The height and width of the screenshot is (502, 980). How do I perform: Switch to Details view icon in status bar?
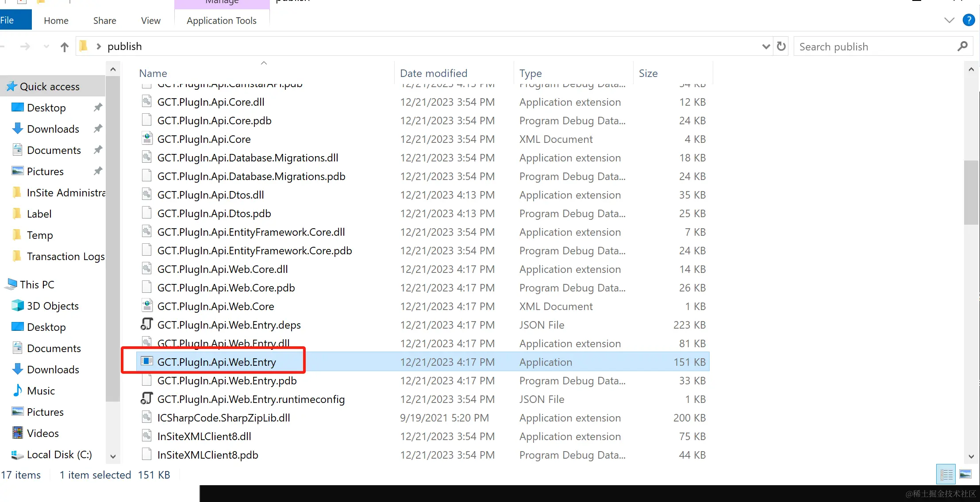coord(946,475)
